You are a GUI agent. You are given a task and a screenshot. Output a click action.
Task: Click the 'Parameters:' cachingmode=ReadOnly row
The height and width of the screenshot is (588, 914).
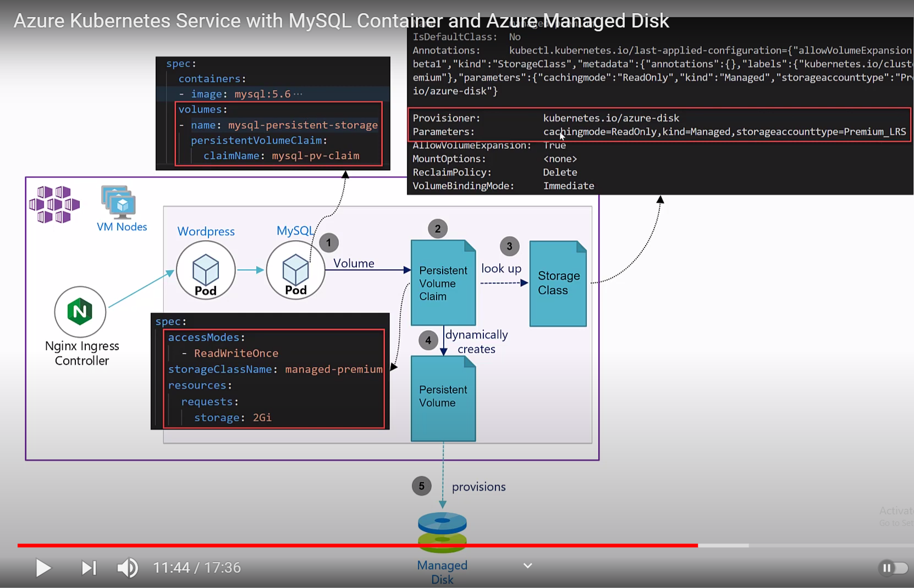tap(659, 132)
